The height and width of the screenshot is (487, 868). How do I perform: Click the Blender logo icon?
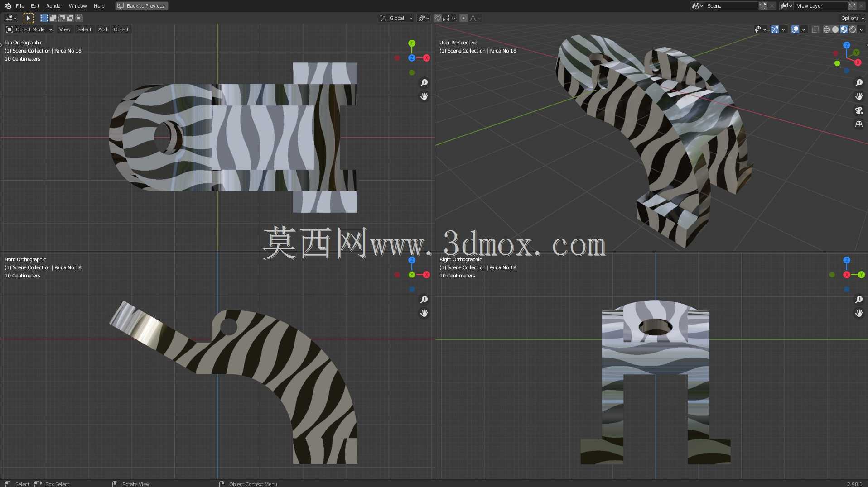coord(8,6)
